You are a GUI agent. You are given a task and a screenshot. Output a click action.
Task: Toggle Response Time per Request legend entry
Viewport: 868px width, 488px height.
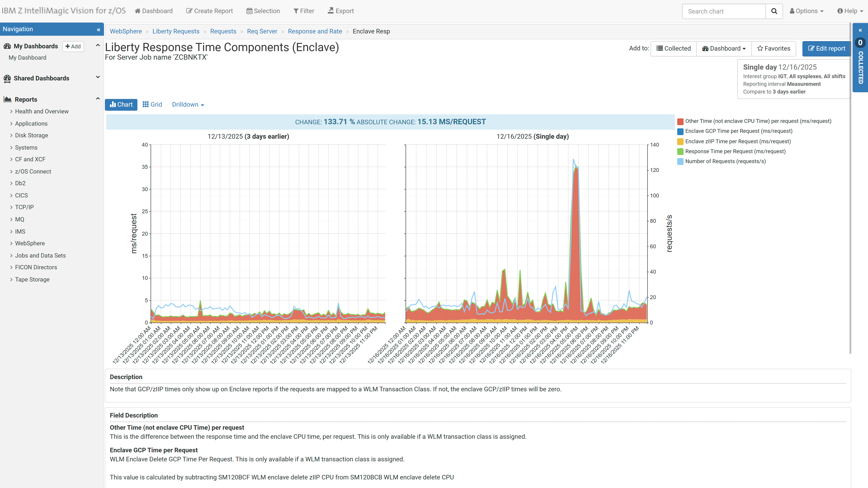(731, 152)
